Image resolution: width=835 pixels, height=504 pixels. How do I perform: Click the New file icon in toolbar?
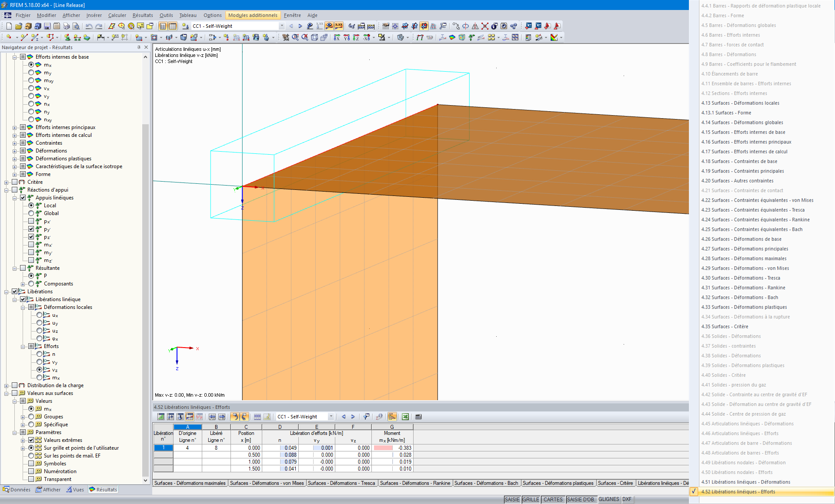coord(9,26)
